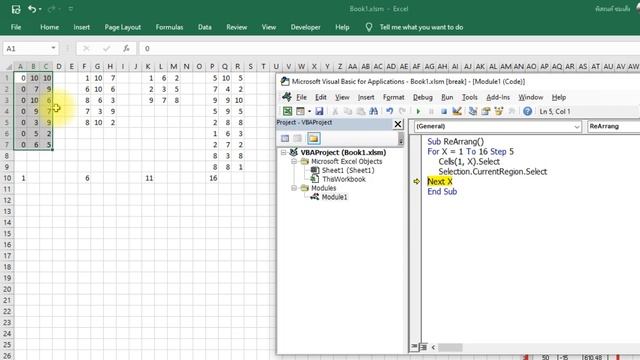The image size is (640, 360).
Task: Click into the Excel formula bar
Action: [390, 49]
